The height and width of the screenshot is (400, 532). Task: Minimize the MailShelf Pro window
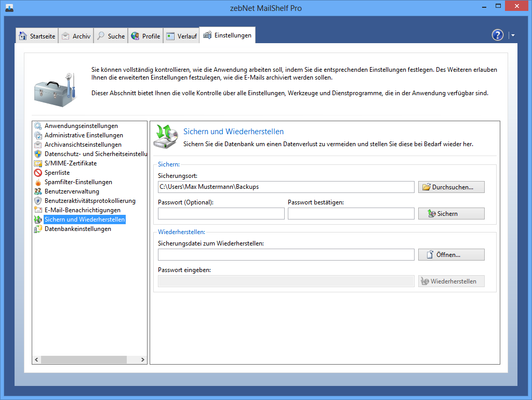pyautogui.click(x=484, y=6)
